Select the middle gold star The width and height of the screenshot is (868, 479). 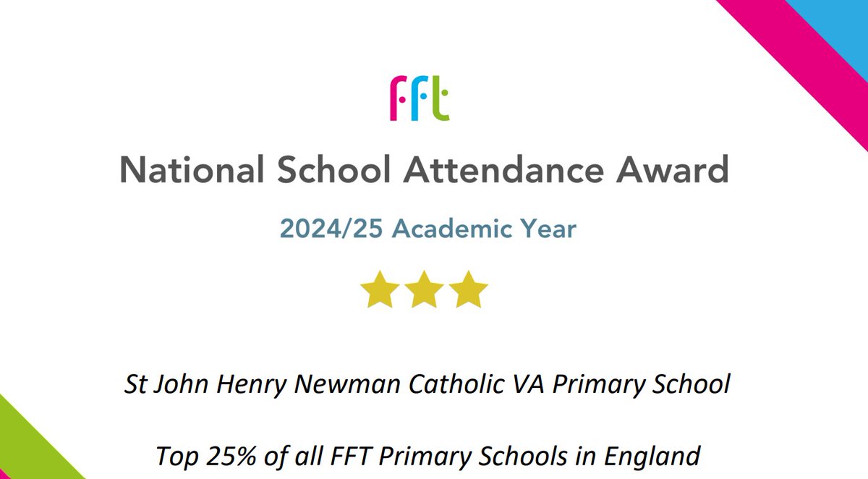coord(425,289)
